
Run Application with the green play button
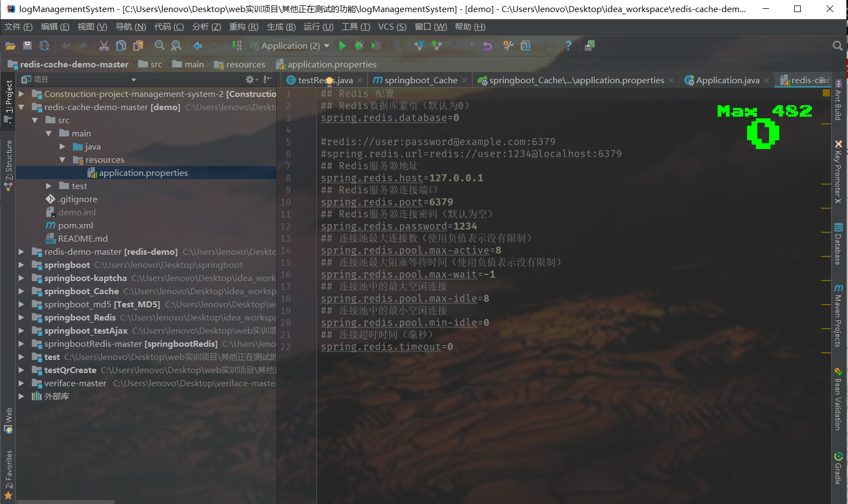343,46
